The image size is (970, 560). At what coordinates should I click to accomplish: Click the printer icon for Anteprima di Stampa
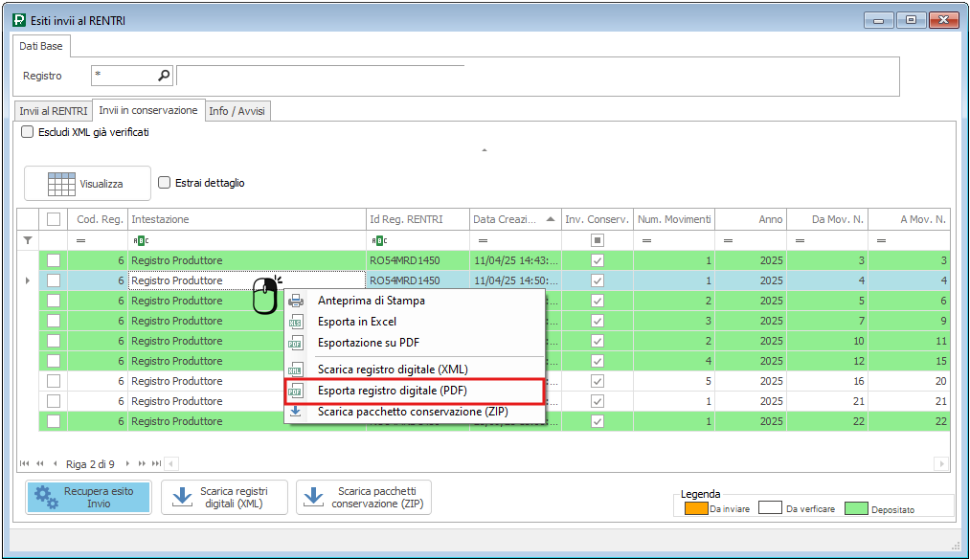[x=297, y=301]
